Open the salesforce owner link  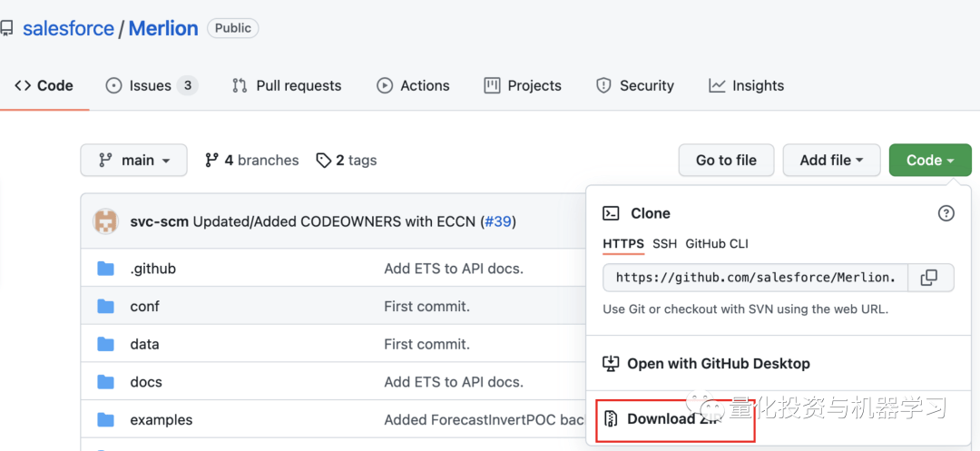(x=69, y=28)
